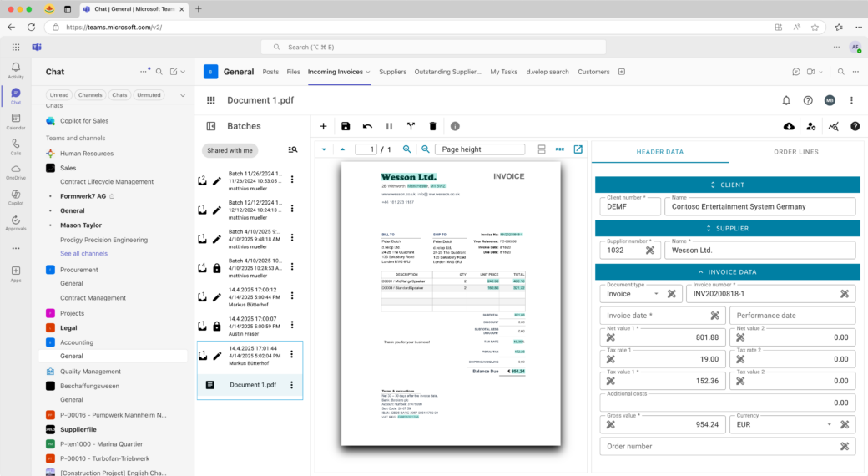
Task: Save the document with the floppy disk icon
Action: point(346,126)
